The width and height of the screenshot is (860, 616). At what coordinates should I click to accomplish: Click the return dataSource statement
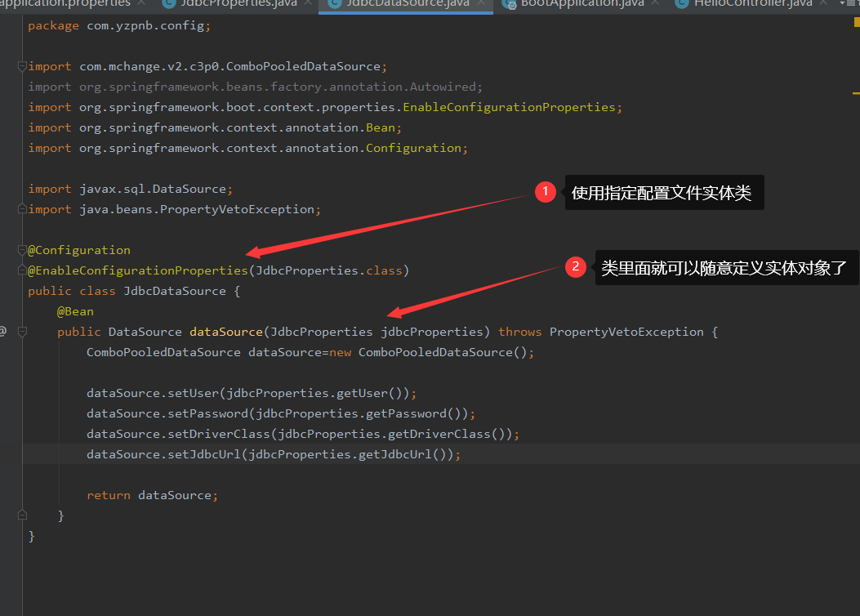[152, 495]
